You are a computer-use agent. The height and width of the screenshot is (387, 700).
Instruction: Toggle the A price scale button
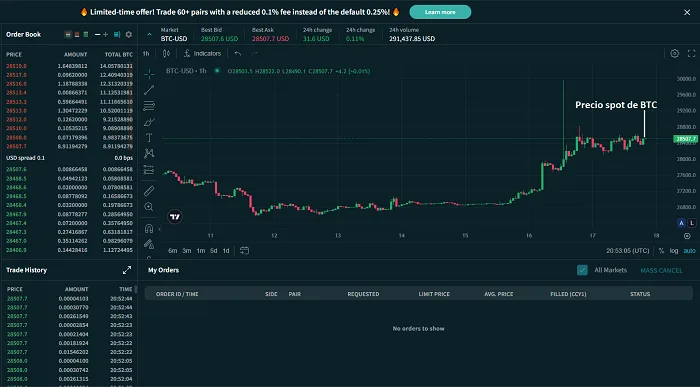681,223
